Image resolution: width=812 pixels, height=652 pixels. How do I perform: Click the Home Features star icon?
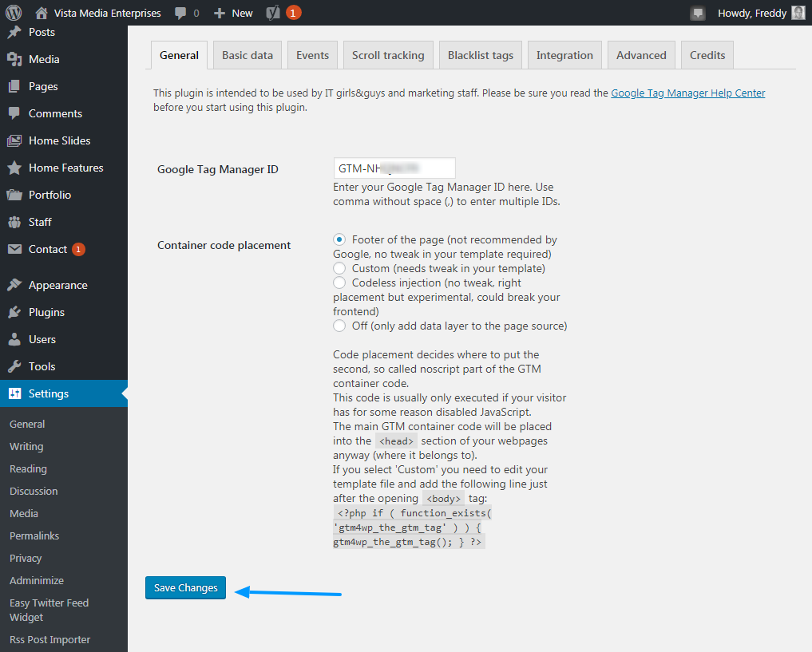(14, 168)
